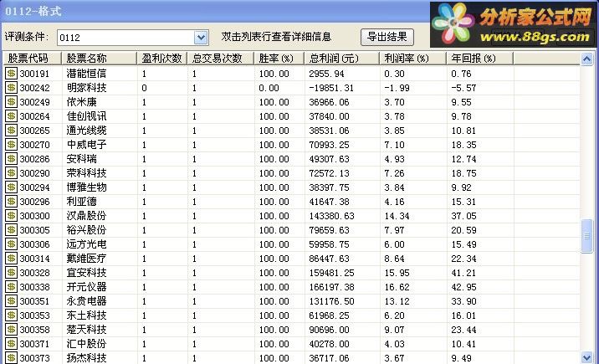
Task: Click the scrollbar down arrow
Action: pos(586,357)
